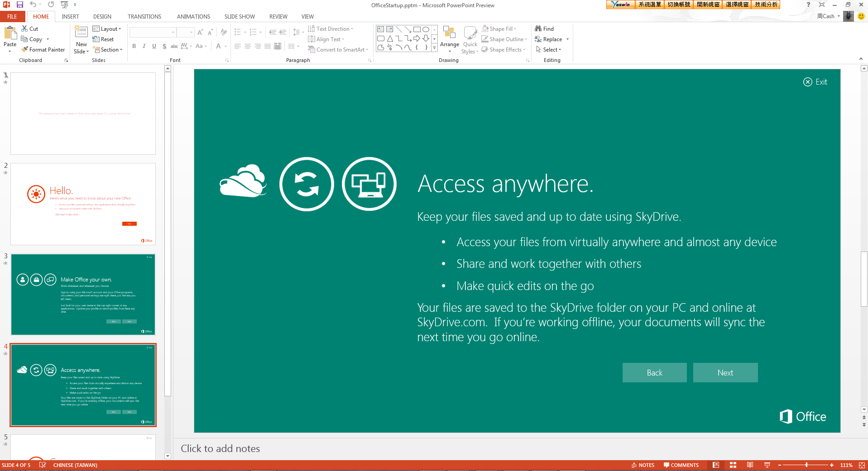Switch to Slide Sorter view in status bar
Screen dimensions: 868x471
tap(733, 465)
